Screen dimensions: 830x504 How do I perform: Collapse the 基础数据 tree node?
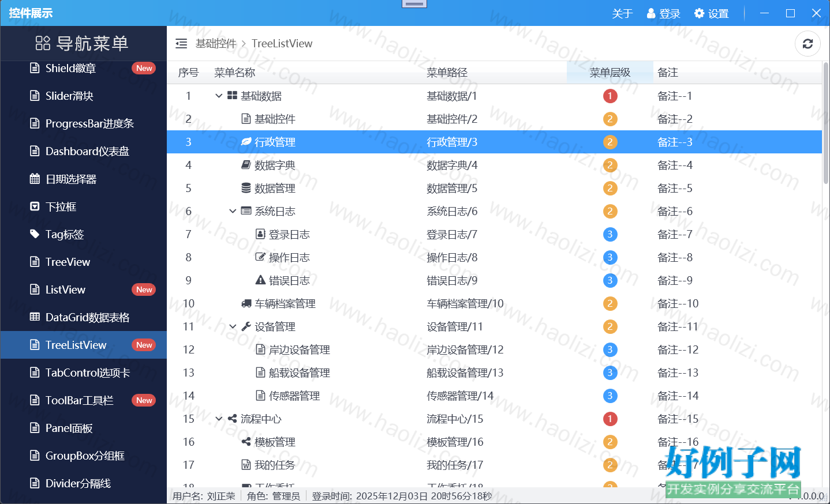(x=219, y=96)
